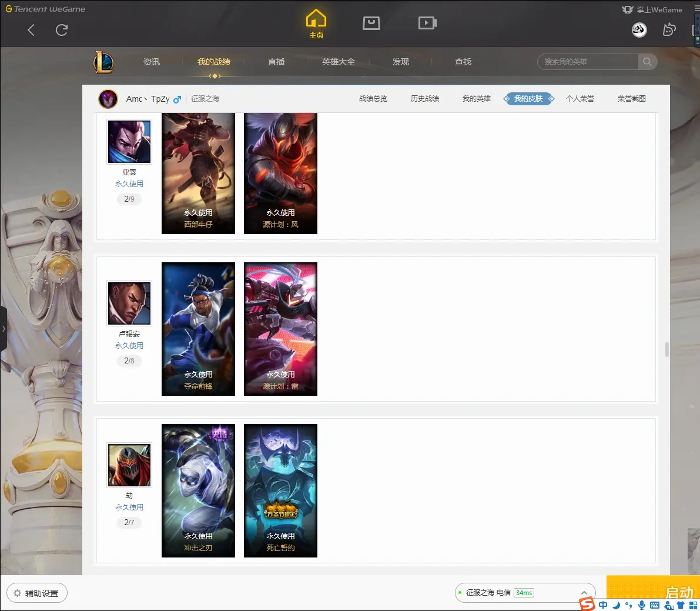The width and height of the screenshot is (700, 611).
Task: Click the shirt skin icon in input toolbar
Action: click(x=681, y=605)
